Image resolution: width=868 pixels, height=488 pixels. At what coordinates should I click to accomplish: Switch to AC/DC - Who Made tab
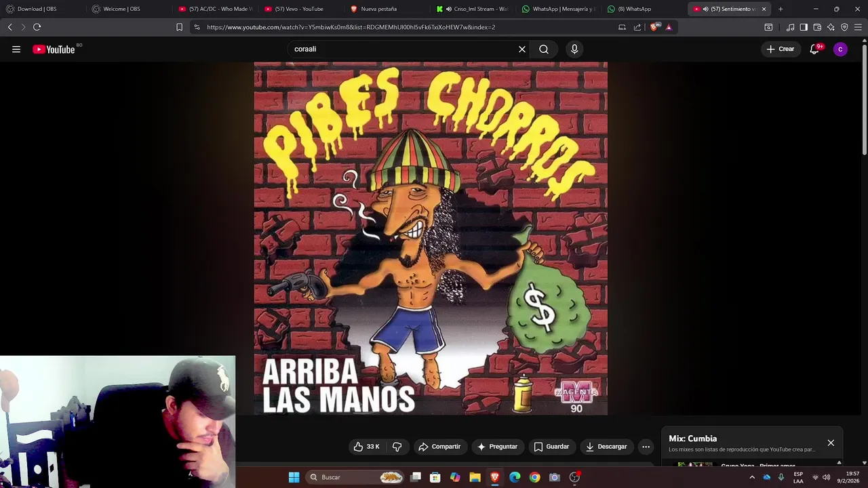[x=215, y=9]
